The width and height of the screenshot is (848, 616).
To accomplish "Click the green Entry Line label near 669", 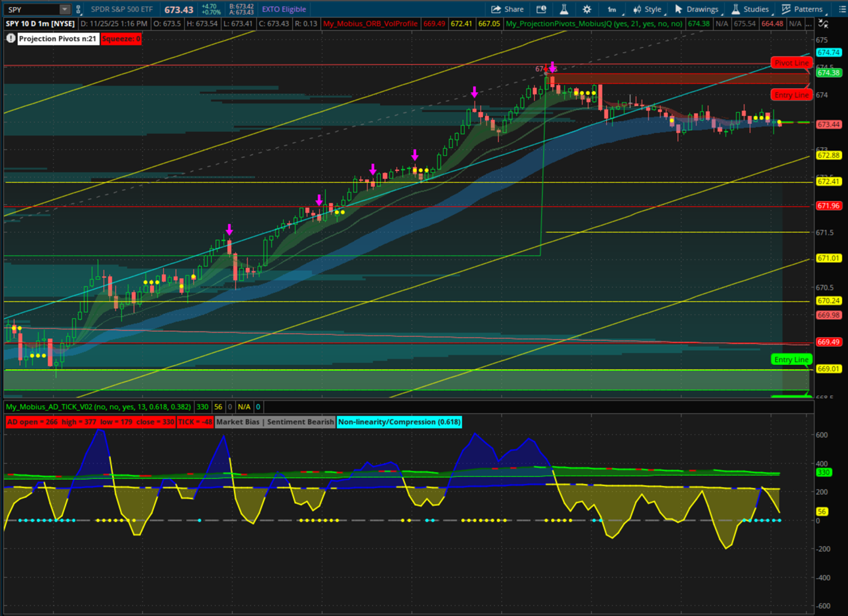I will pyautogui.click(x=791, y=360).
